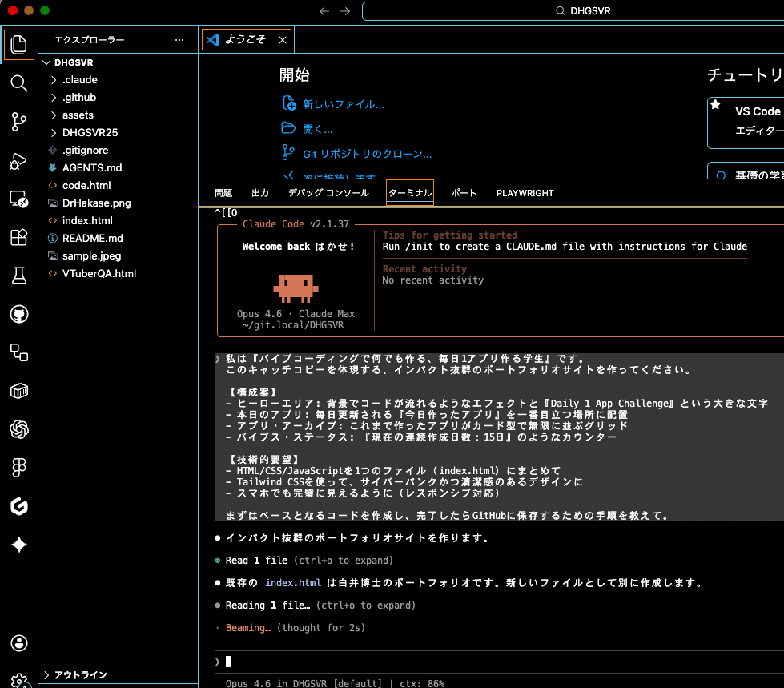Open the Accounts icon

tap(19, 643)
